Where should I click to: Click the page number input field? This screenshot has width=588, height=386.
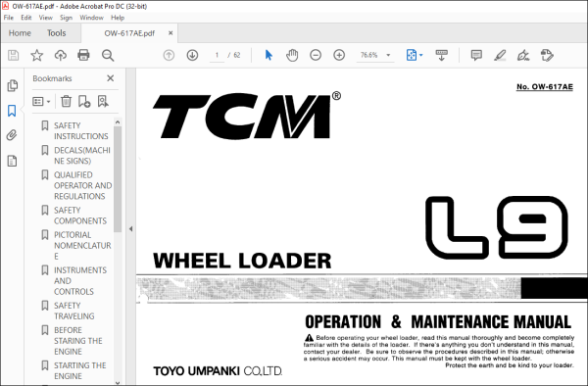[217, 55]
